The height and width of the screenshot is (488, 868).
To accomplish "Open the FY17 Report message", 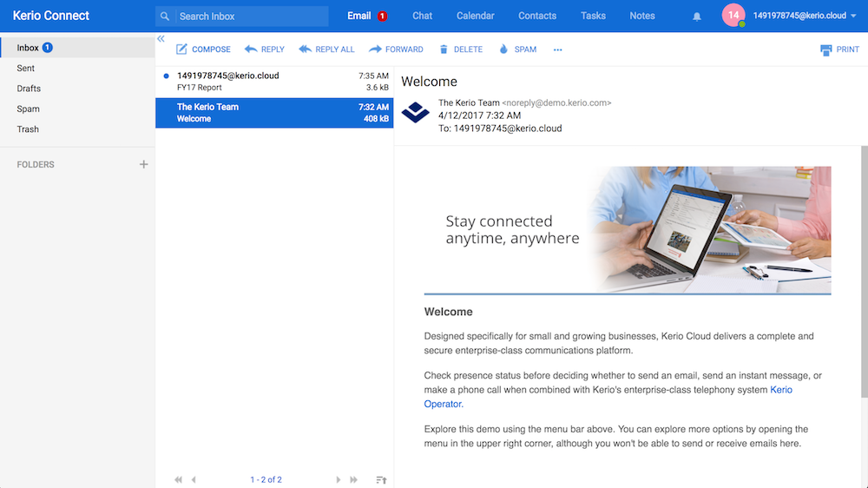I will (274, 82).
